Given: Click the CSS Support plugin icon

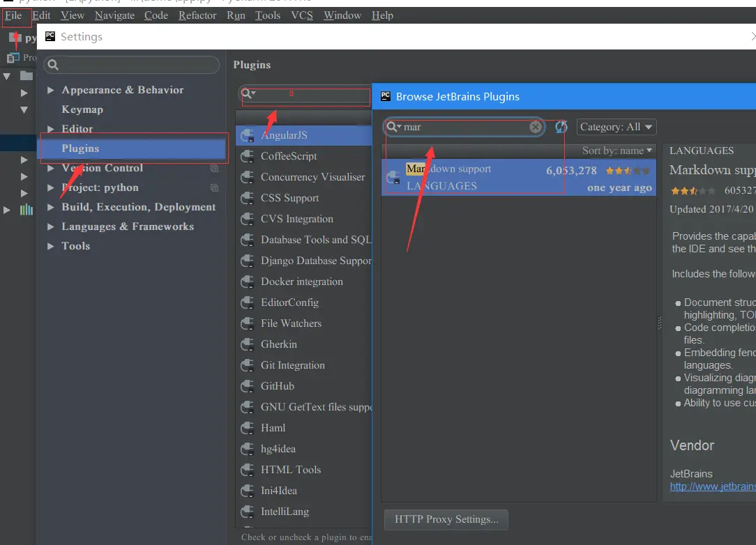Looking at the screenshot, I should pos(248,198).
